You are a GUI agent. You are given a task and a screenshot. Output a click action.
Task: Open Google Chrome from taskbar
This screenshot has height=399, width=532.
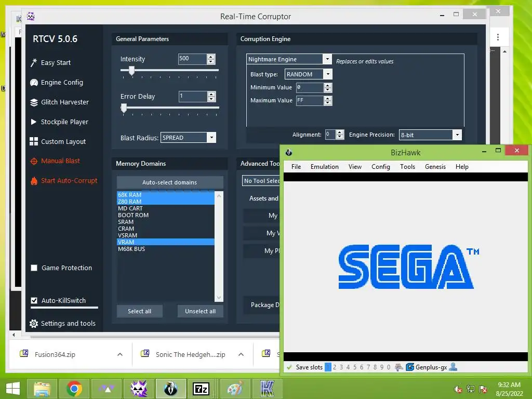(x=74, y=389)
